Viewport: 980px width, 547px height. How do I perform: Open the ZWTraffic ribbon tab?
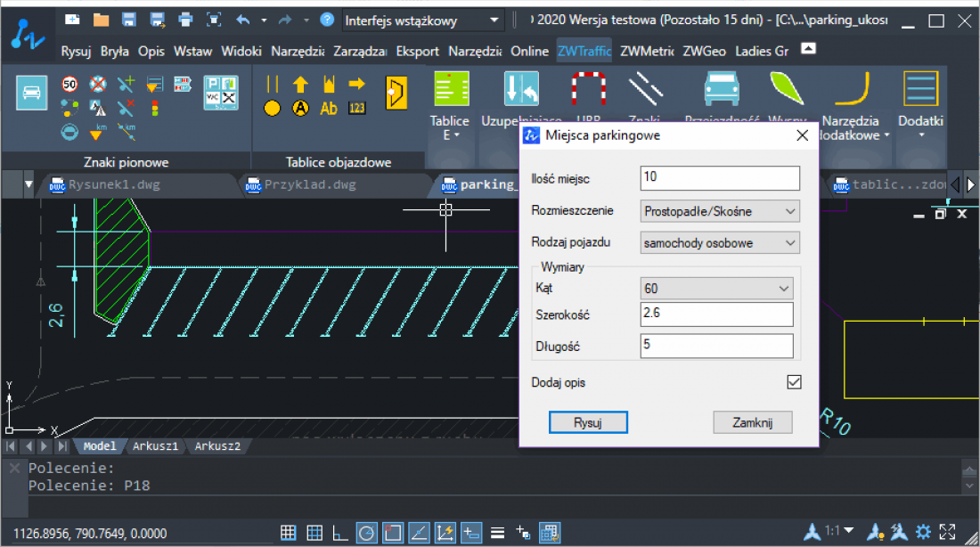pos(584,52)
